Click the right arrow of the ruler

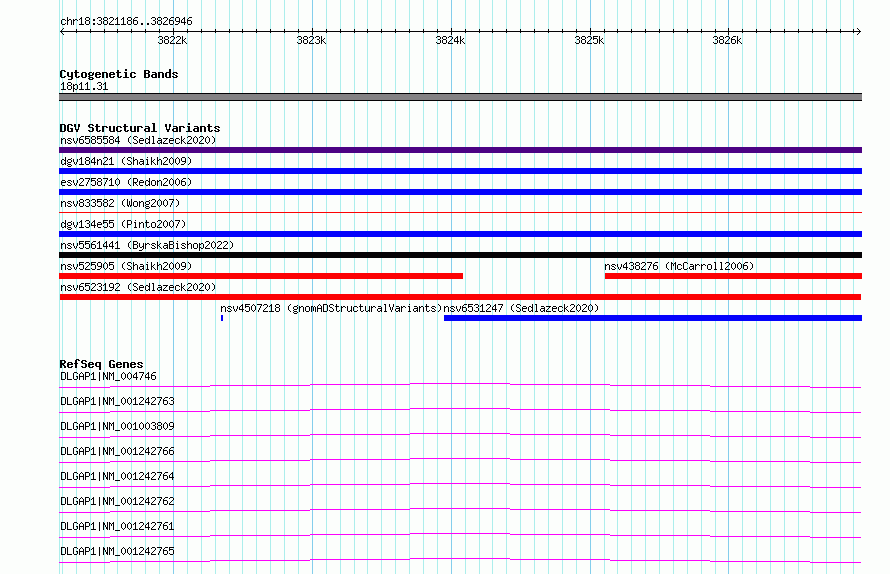pos(858,32)
